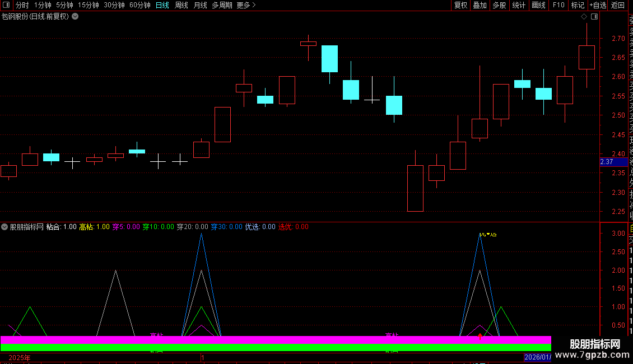The height and width of the screenshot is (364, 633).
Task: Open the 股朋指标网 indicator dropdown icon
Action: point(4,227)
